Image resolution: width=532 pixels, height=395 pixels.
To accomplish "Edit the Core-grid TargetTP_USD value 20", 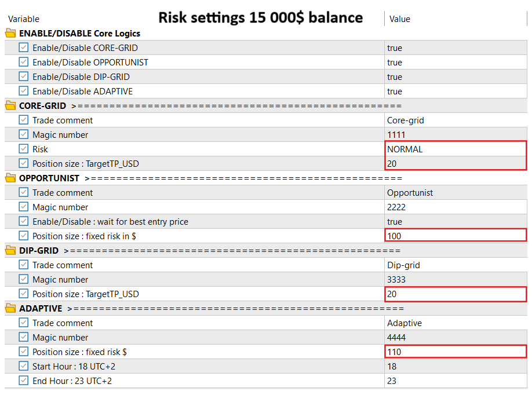I will [x=455, y=163].
